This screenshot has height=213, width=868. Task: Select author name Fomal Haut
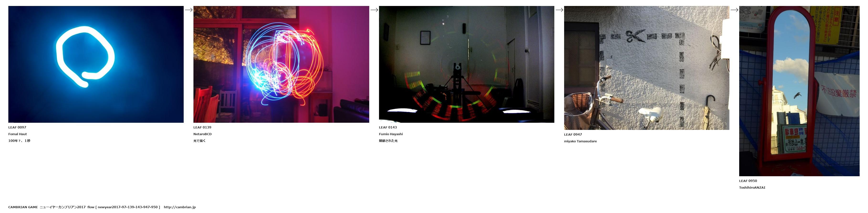pos(17,134)
